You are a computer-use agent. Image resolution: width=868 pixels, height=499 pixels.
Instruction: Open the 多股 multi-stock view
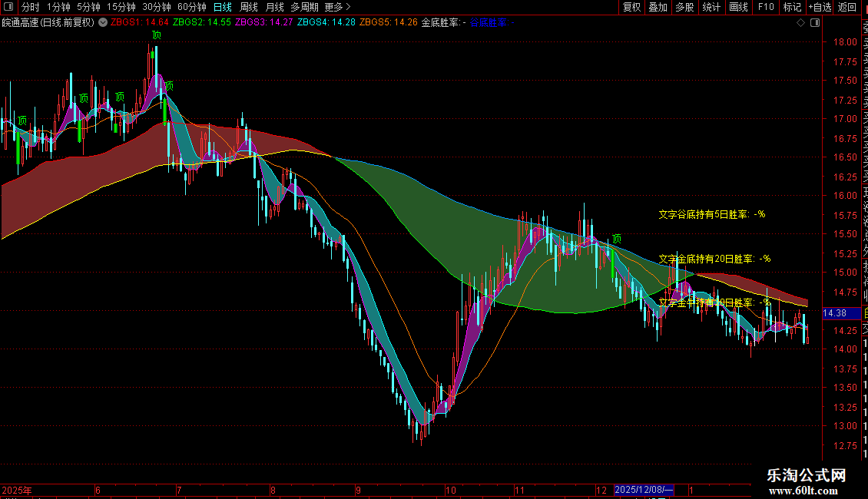684,7
